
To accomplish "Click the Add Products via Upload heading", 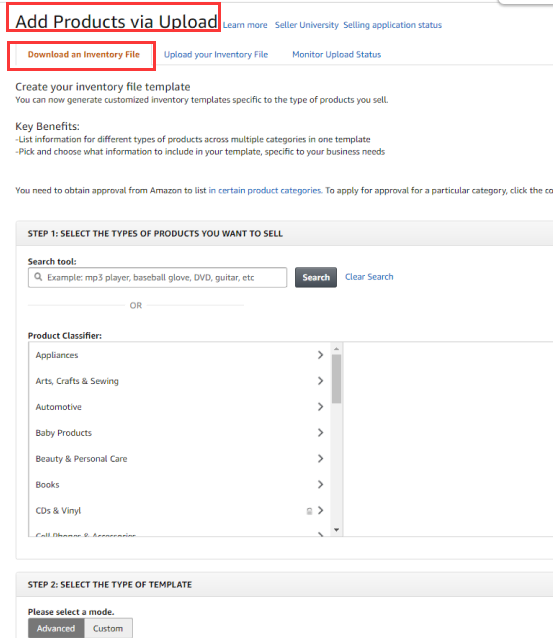I will (x=116, y=21).
